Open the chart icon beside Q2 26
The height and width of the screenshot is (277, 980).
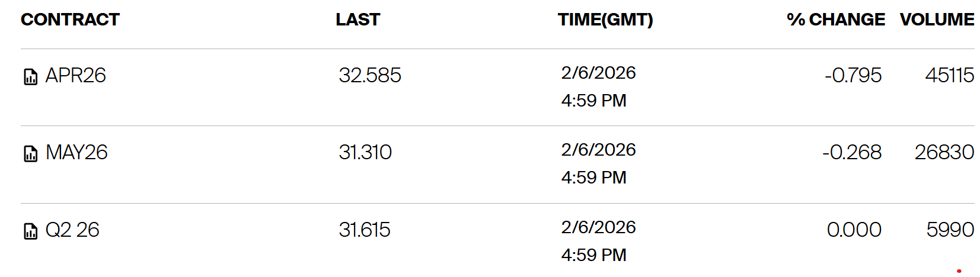click(x=30, y=231)
